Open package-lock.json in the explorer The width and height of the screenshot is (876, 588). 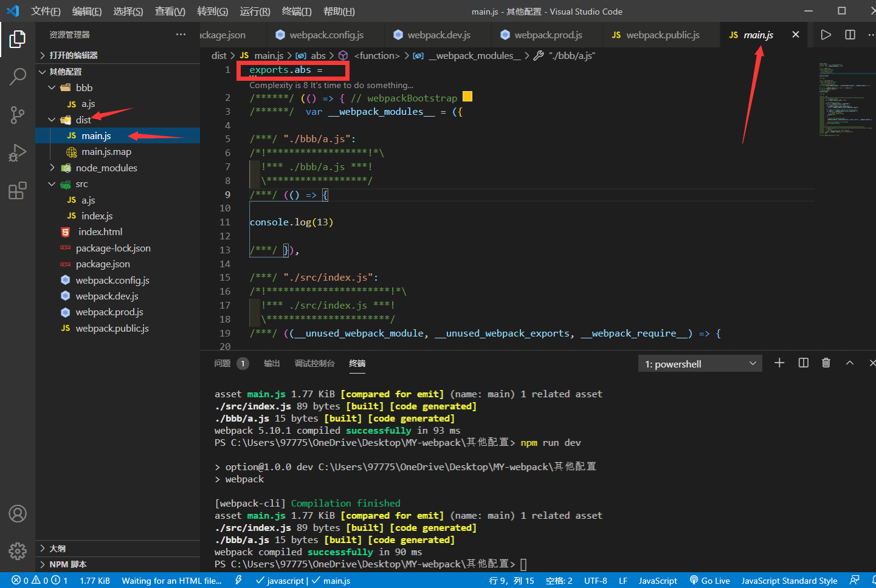(117, 248)
